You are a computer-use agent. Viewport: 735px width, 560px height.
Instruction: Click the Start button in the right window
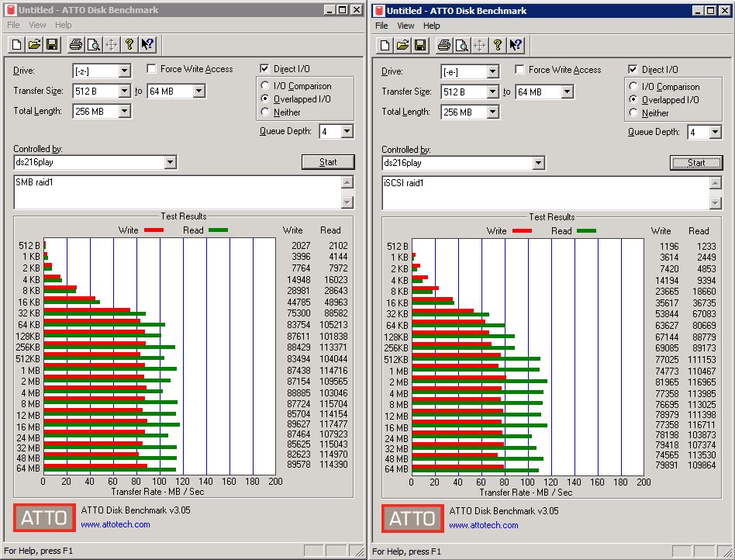(x=696, y=163)
